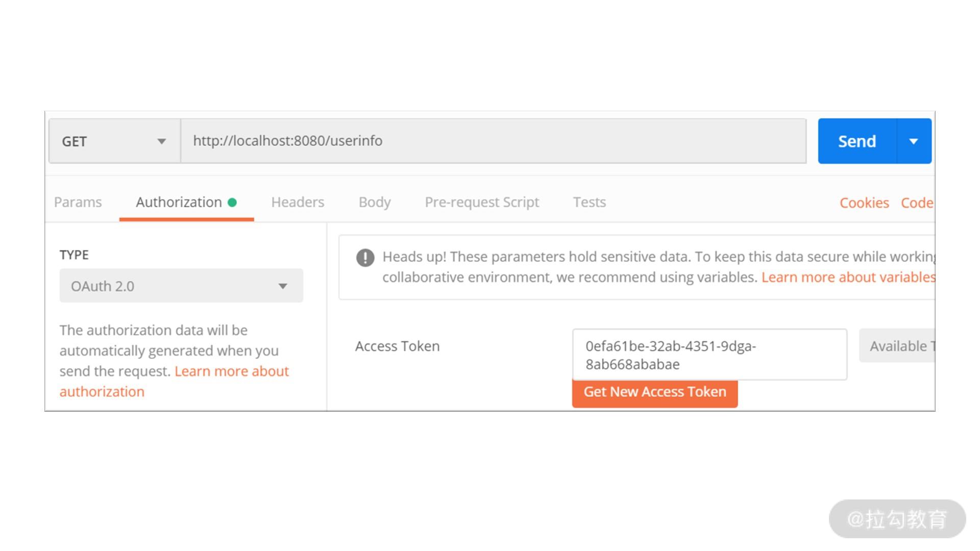Click the request URL input field
The height and width of the screenshot is (551, 980).
click(x=493, y=141)
